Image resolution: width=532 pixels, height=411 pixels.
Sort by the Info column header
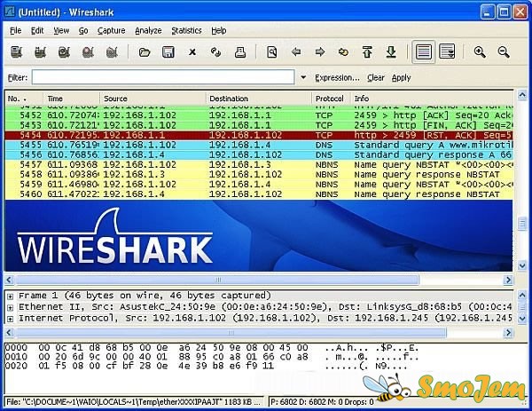tap(432, 99)
